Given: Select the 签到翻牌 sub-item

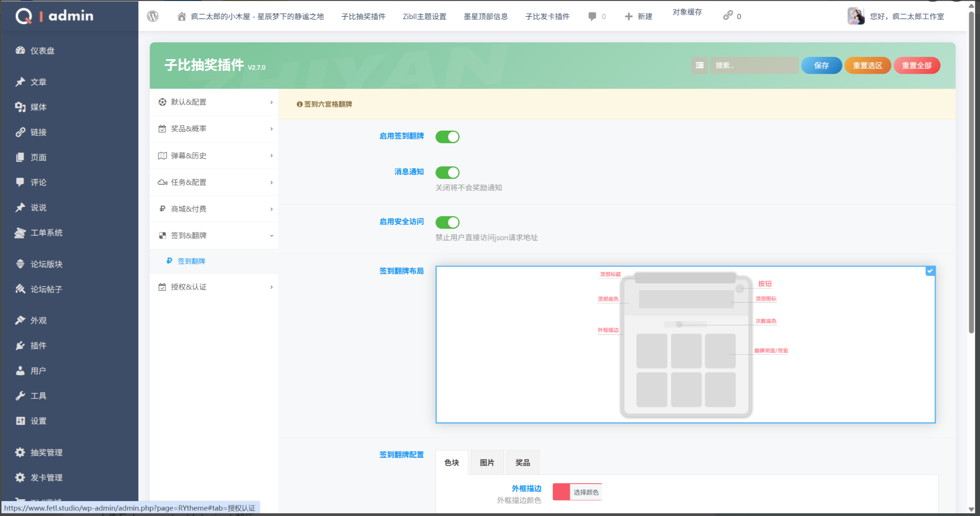Looking at the screenshot, I should click(x=214, y=261).
